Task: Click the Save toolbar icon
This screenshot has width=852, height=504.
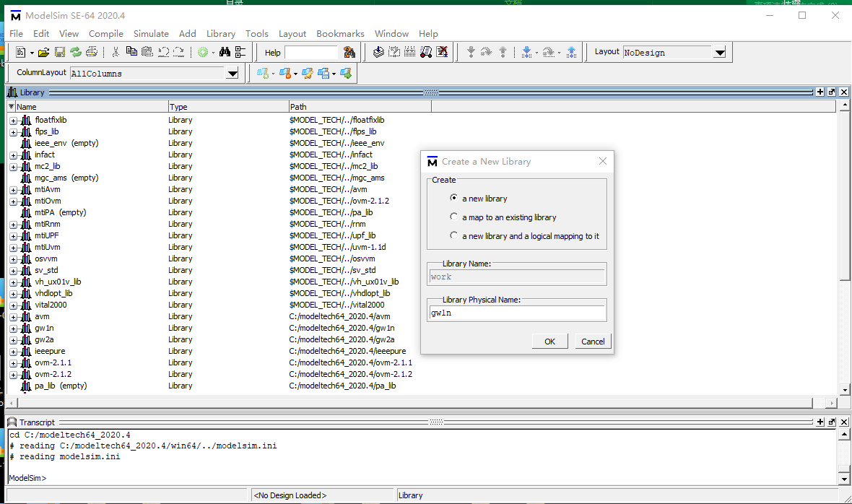Action: tap(60, 52)
